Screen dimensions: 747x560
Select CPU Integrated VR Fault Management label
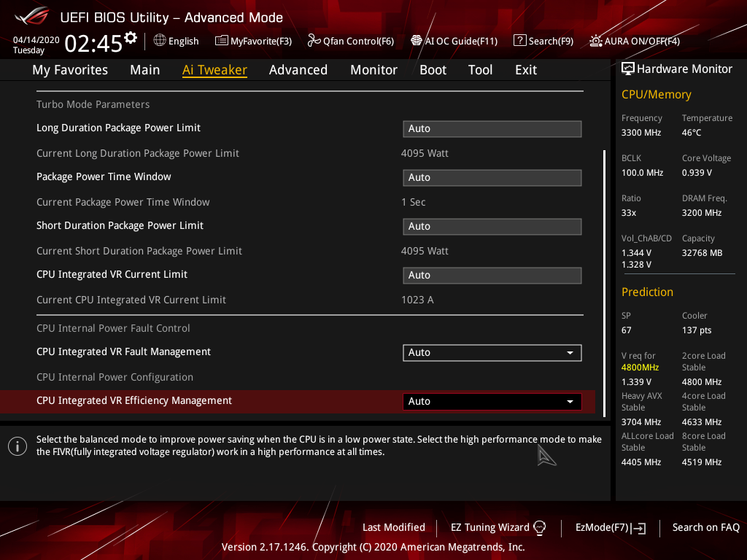click(x=123, y=351)
